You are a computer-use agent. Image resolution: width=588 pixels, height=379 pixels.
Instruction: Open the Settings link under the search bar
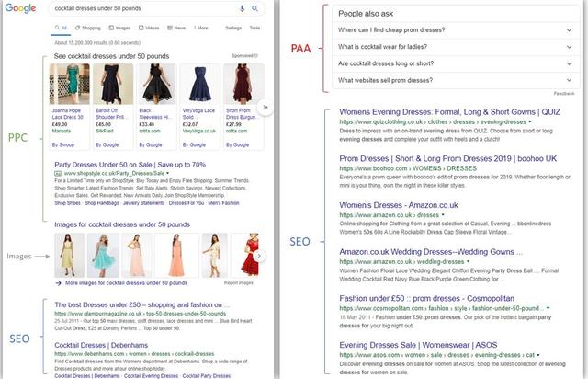tap(233, 29)
